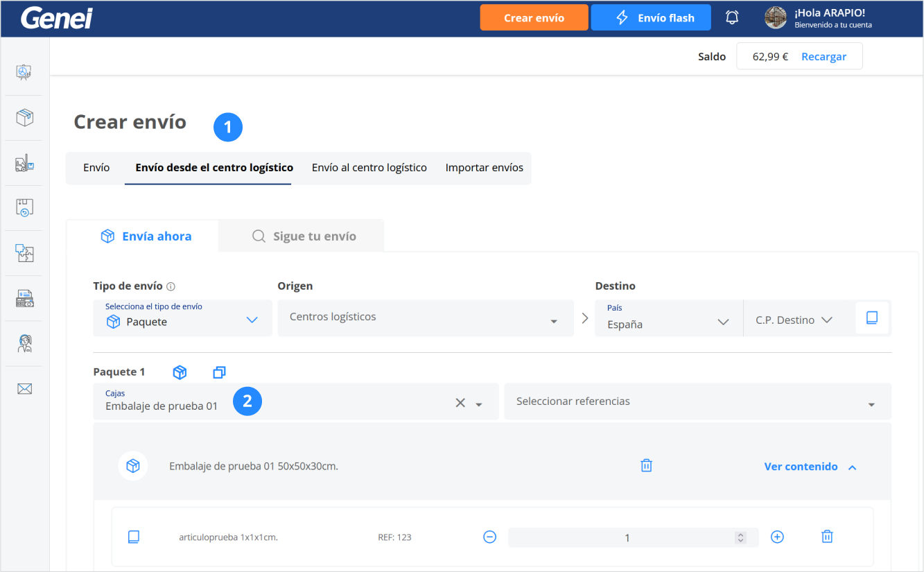Select the Sigue tu envío tab
Viewport: 924px width, 572px height.
pos(304,236)
